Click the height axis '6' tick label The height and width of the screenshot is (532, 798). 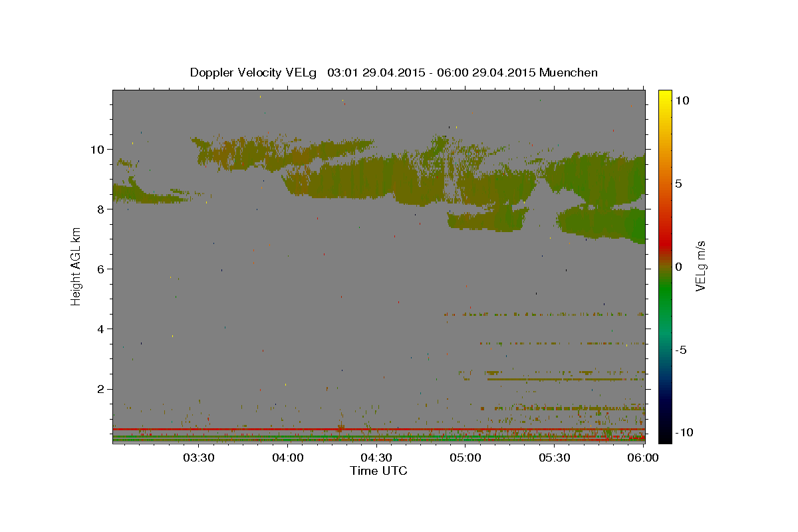point(100,269)
